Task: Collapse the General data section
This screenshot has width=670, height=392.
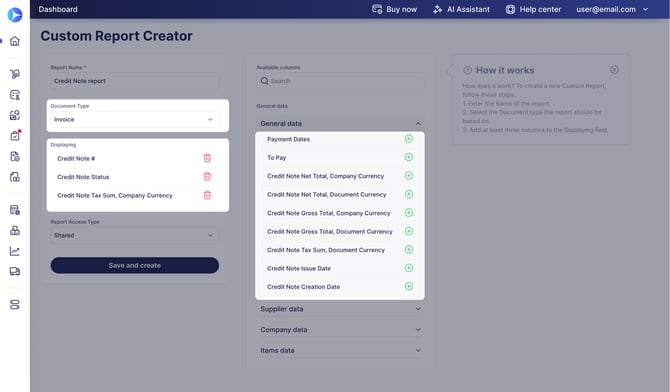Action: (x=340, y=124)
